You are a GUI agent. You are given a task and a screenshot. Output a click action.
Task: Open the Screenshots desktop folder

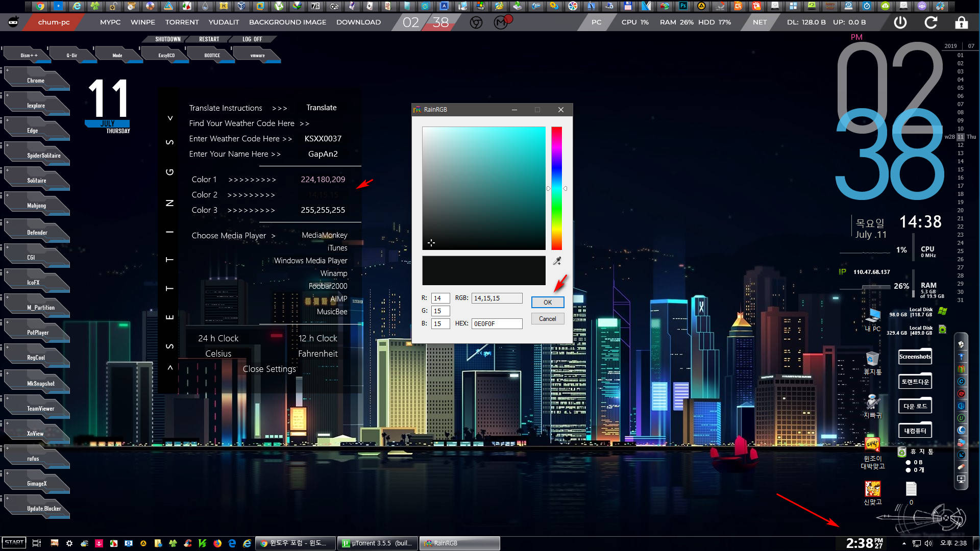915,356
